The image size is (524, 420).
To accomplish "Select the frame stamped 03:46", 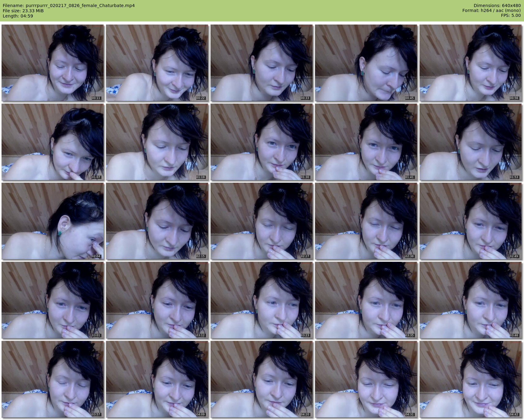I will click(x=471, y=300).
